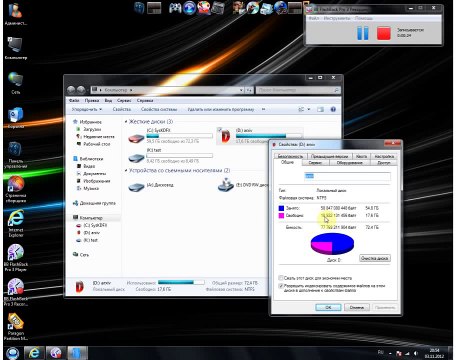This screenshot has width=456, height=360.
Task: Switch to the Оборудование tab
Action: [349, 163]
